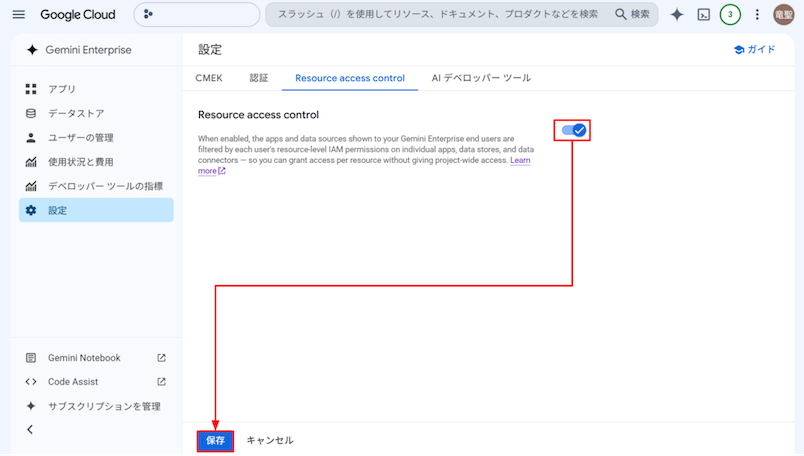Go to データストア in the sidebar
The image size is (804, 456).
pyautogui.click(x=96, y=113)
